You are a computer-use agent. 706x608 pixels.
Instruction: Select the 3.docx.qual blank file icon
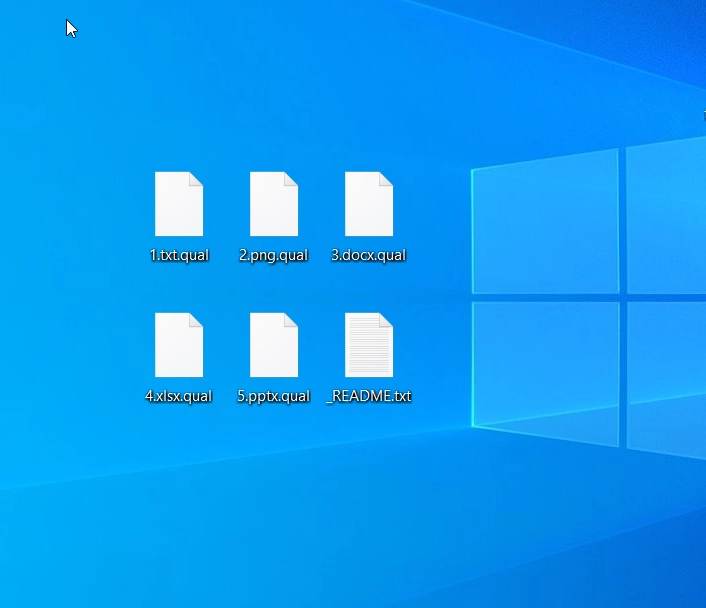pos(369,204)
